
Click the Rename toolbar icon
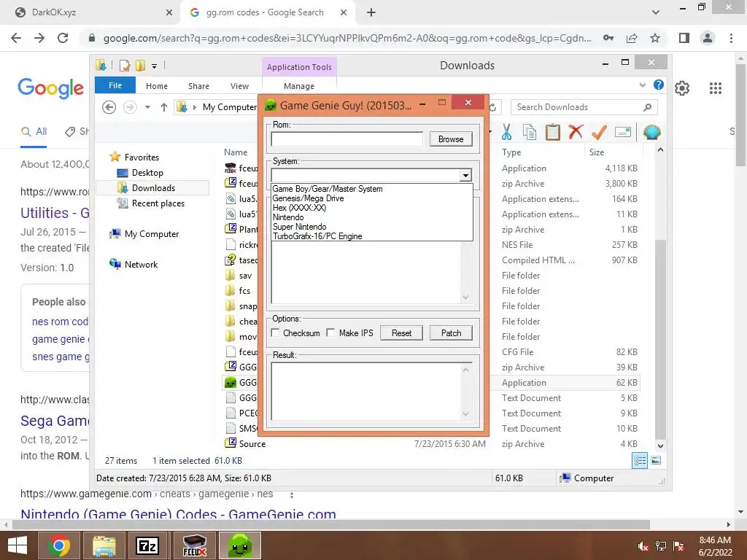click(623, 132)
